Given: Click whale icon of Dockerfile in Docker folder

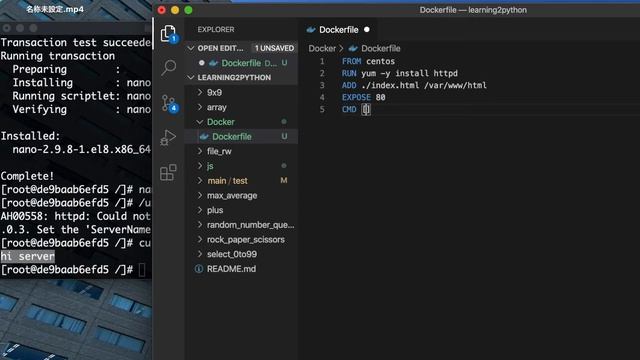Looking at the screenshot, I should [204, 137].
